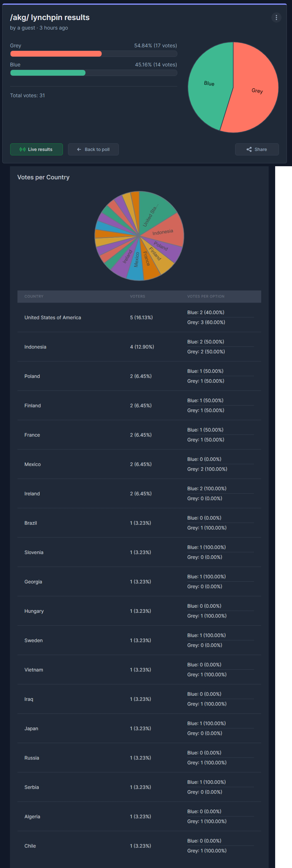The height and width of the screenshot is (868, 292).
Task: Select the Georgia country cell
Action: click(33, 582)
